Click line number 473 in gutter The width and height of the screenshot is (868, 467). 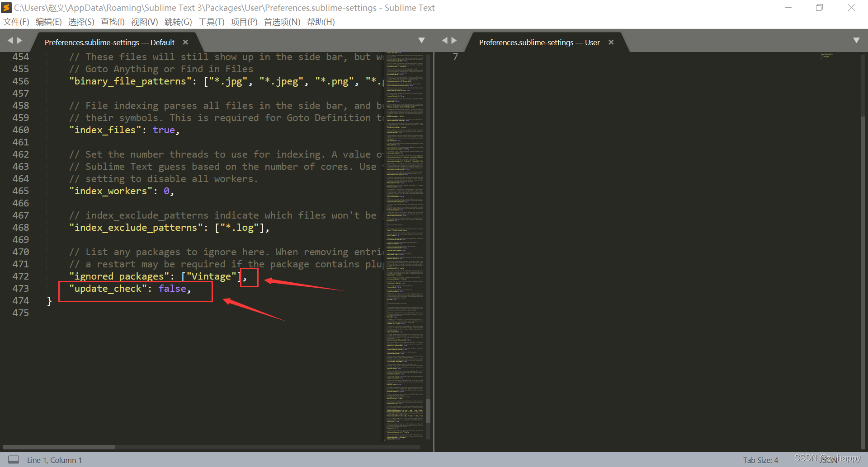pos(20,289)
